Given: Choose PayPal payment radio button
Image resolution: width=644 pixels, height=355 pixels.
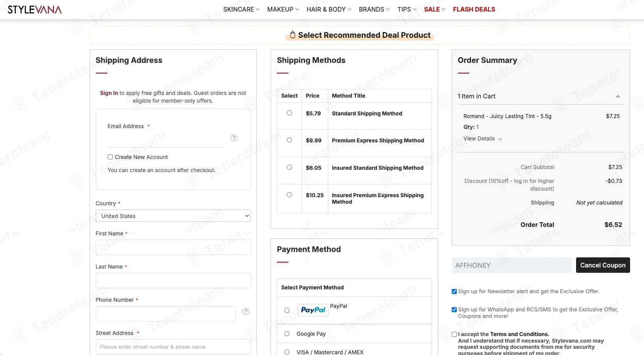Looking at the screenshot, I should click(x=287, y=310).
